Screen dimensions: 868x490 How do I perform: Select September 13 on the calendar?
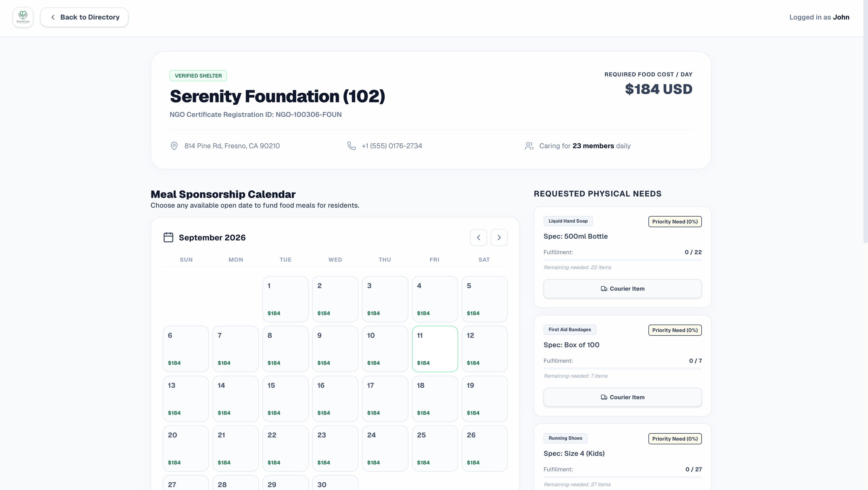[x=186, y=399]
